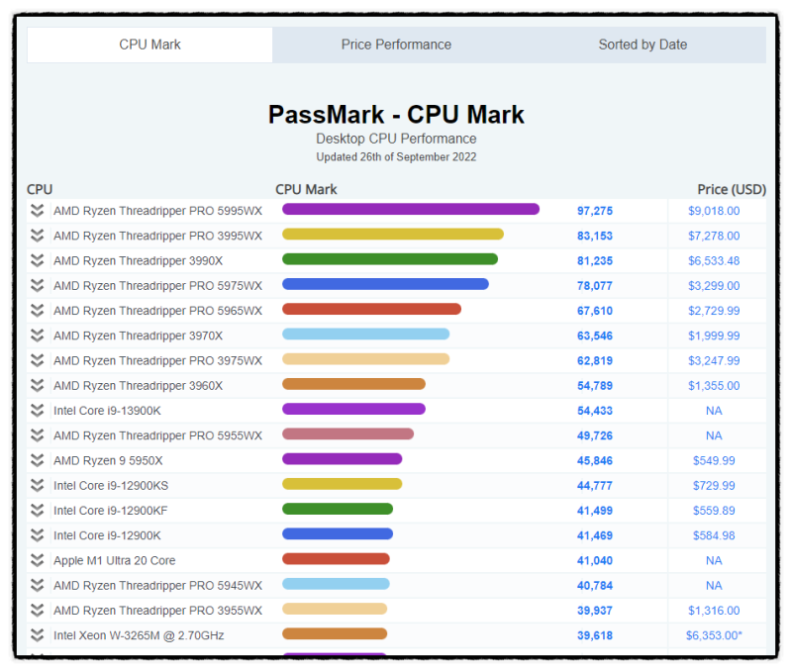Open AMD Ryzen Threadripper 3990X link
792x672 pixels.
tap(138, 261)
